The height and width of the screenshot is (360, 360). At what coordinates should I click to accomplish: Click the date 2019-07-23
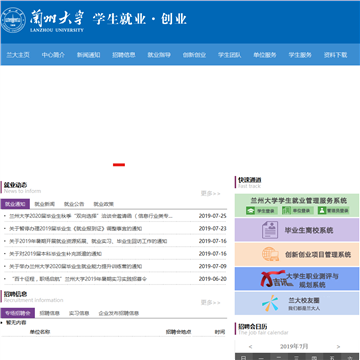213,229
